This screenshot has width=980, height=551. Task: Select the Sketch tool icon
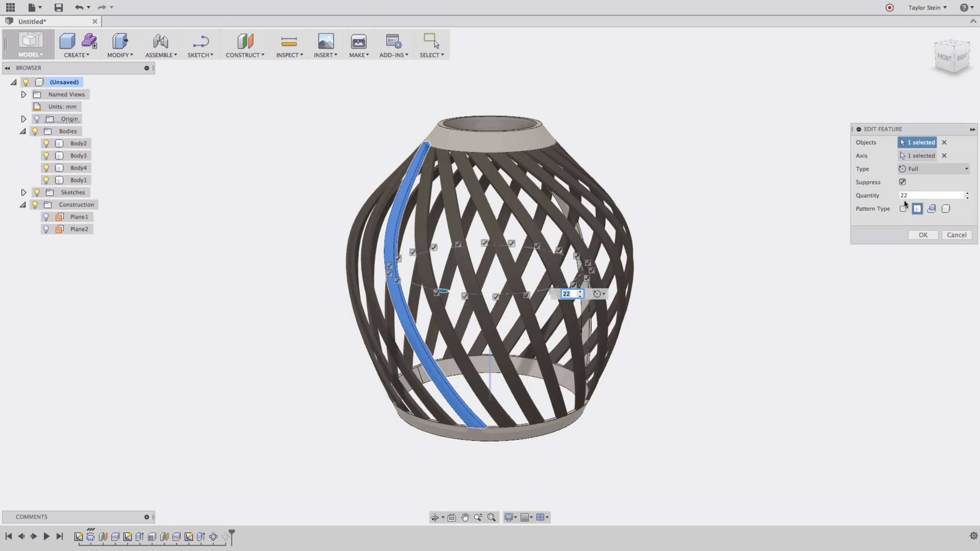click(x=200, y=41)
